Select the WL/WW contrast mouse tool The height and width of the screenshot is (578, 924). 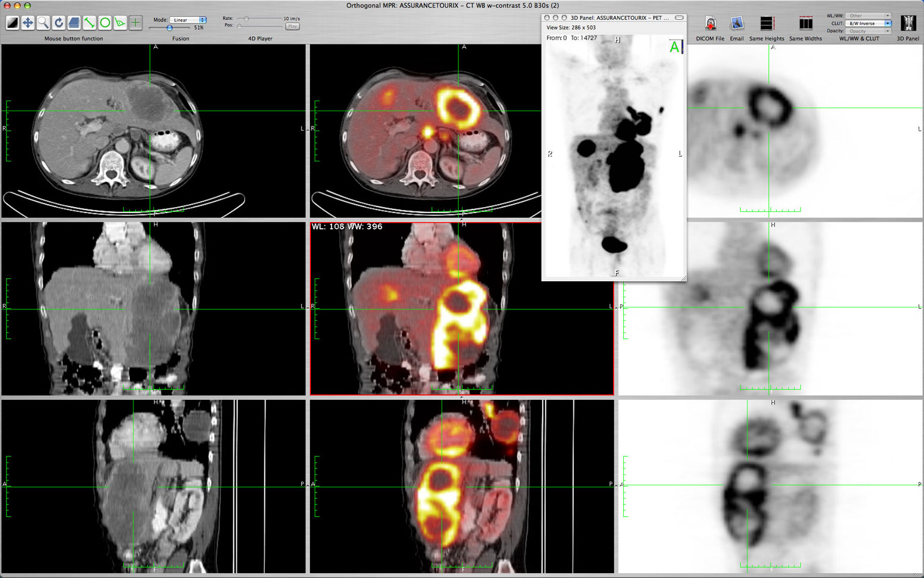12,23
